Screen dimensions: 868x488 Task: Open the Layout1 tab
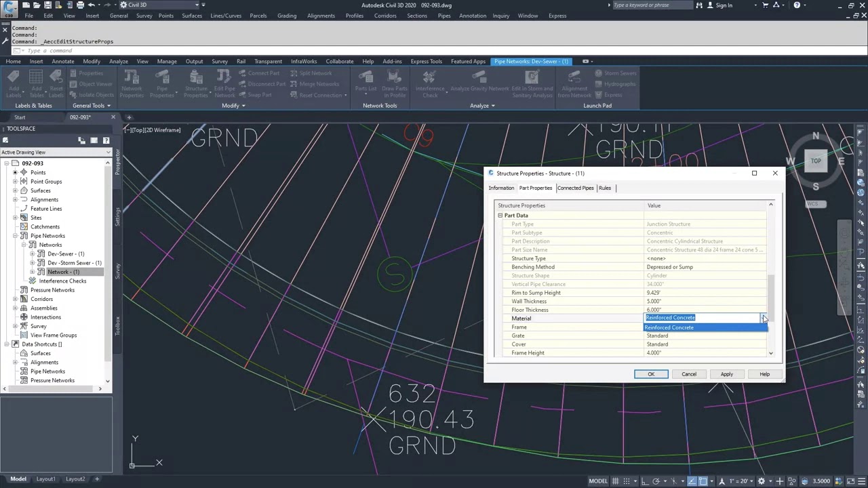(45, 479)
